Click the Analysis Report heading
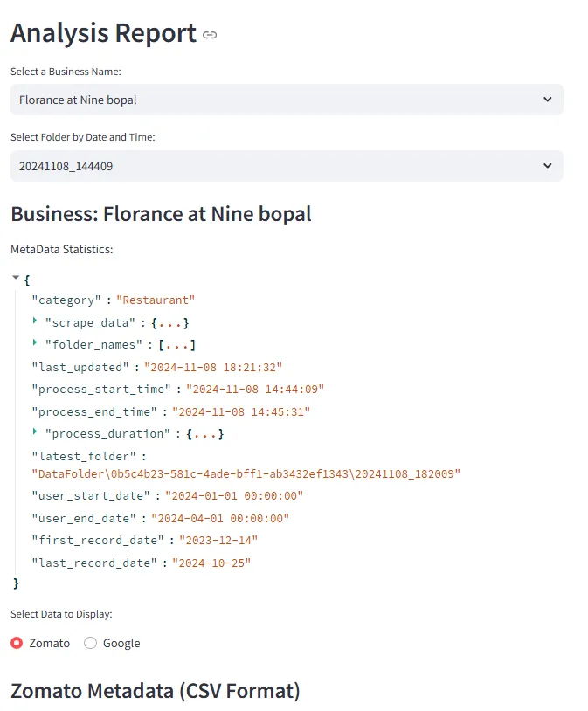Screen dimensions: 588x711 (103, 33)
